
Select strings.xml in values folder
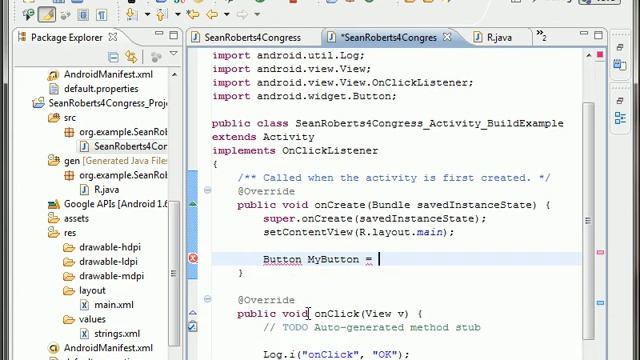pyautogui.click(x=109, y=334)
